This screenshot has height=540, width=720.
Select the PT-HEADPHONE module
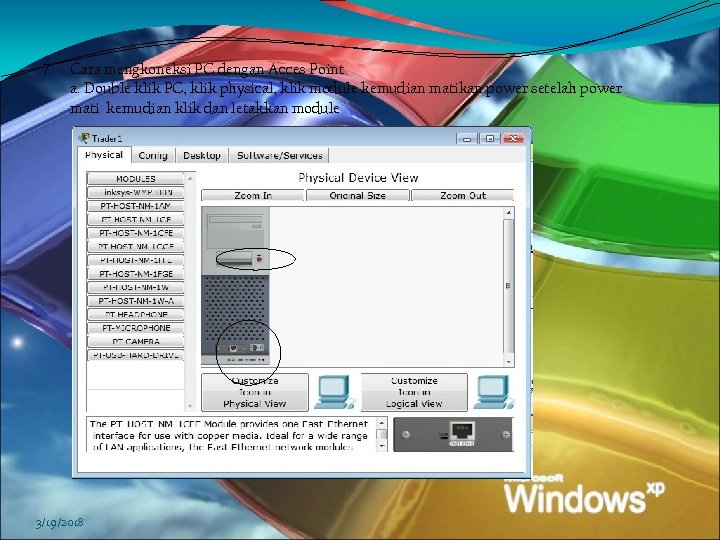click(x=135, y=315)
